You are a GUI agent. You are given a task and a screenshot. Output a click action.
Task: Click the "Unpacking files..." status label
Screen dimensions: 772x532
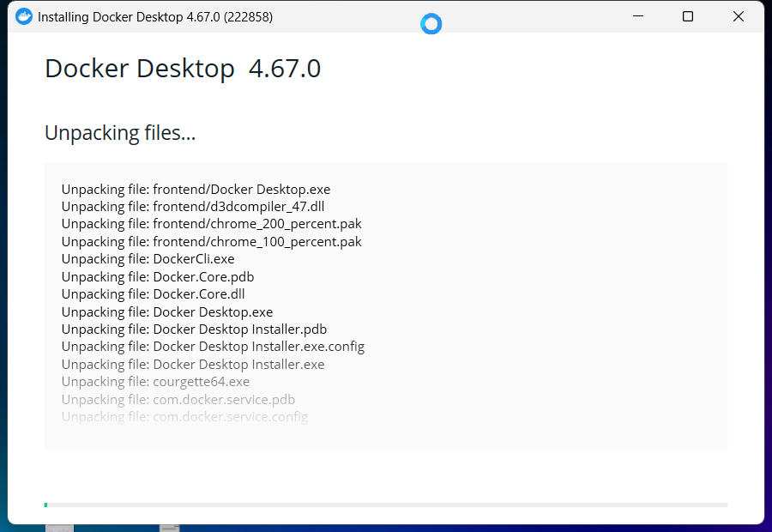[120, 133]
